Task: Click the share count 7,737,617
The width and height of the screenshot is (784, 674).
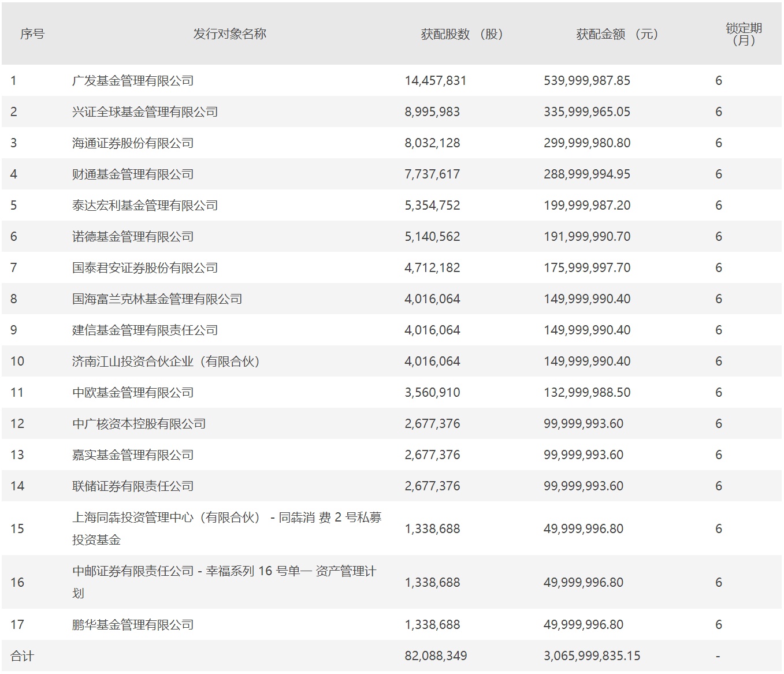Action: (x=433, y=174)
